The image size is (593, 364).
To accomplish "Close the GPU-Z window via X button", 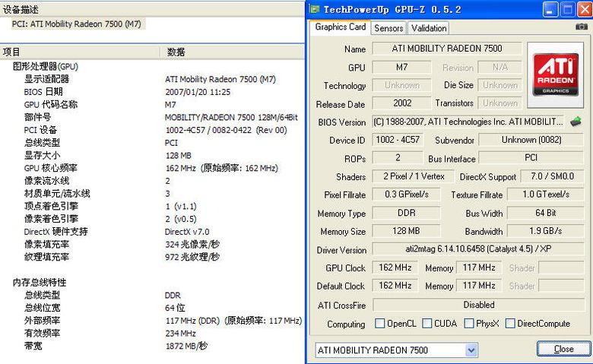I will [x=585, y=9].
